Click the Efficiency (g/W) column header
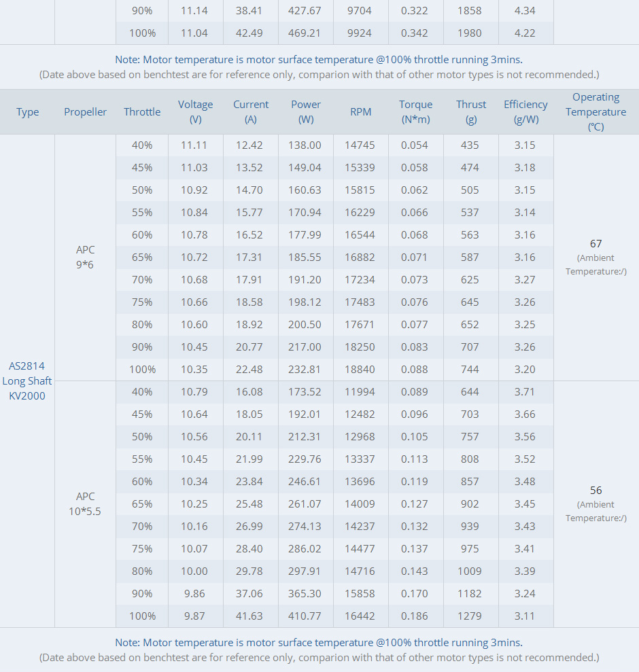This screenshot has width=639, height=672. click(525, 112)
